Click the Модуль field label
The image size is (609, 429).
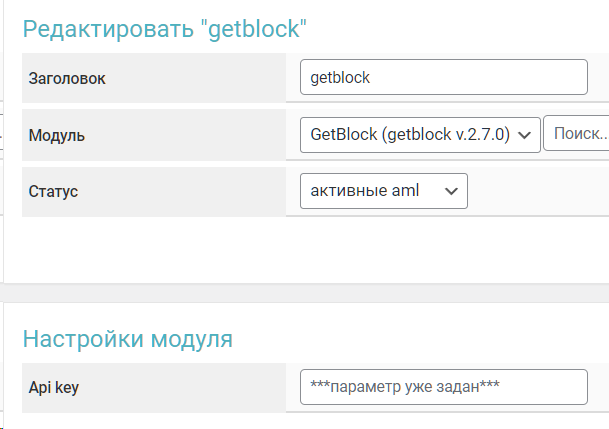click(57, 135)
